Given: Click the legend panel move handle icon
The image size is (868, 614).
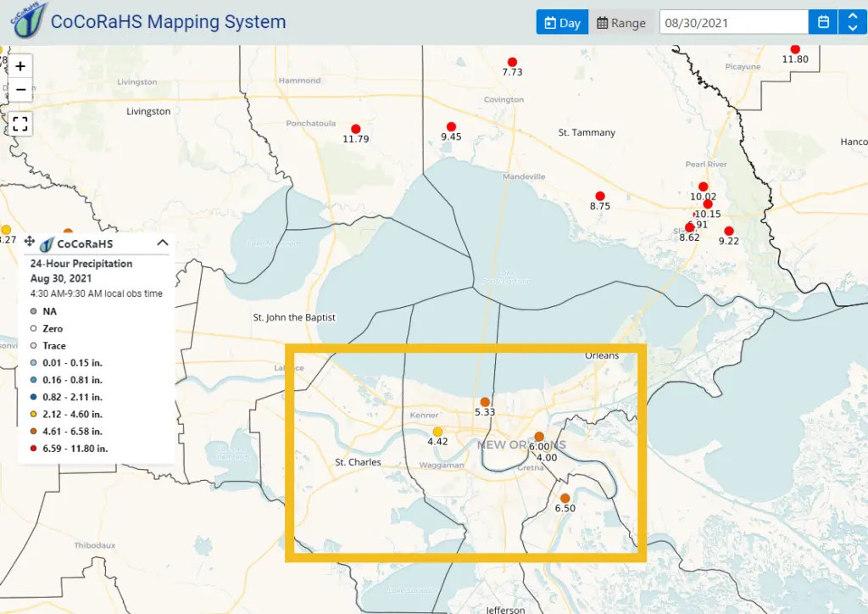Looking at the screenshot, I should 29,243.
